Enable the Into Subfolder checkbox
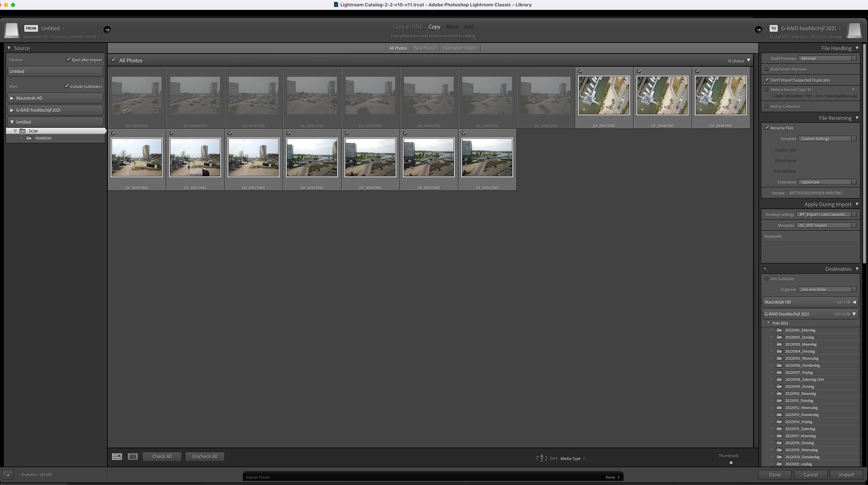868x485 pixels. pyautogui.click(x=766, y=279)
